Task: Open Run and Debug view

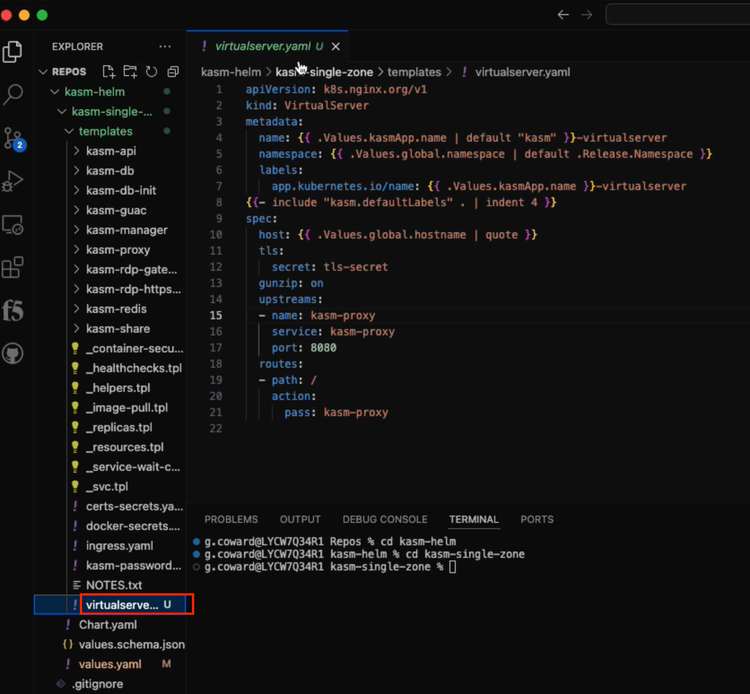Action: click(x=14, y=182)
